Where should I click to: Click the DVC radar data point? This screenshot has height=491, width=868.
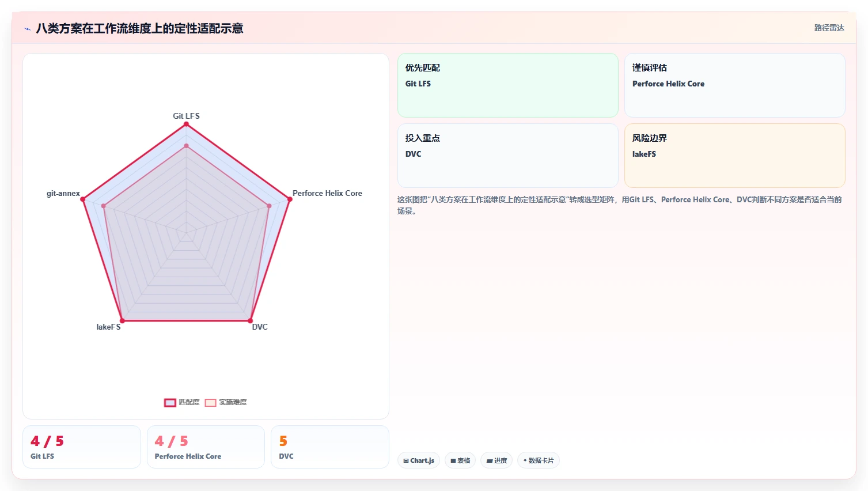point(250,320)
